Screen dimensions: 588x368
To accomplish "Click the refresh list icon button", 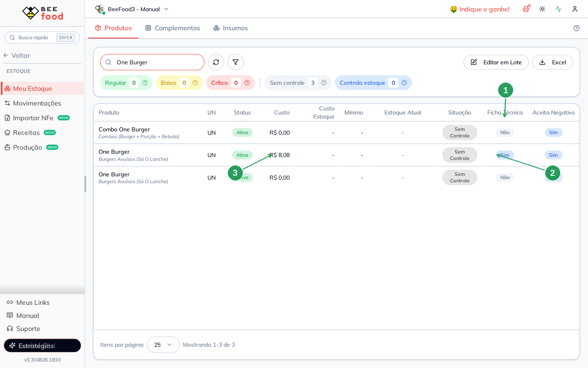I will (x=216, y=62).
